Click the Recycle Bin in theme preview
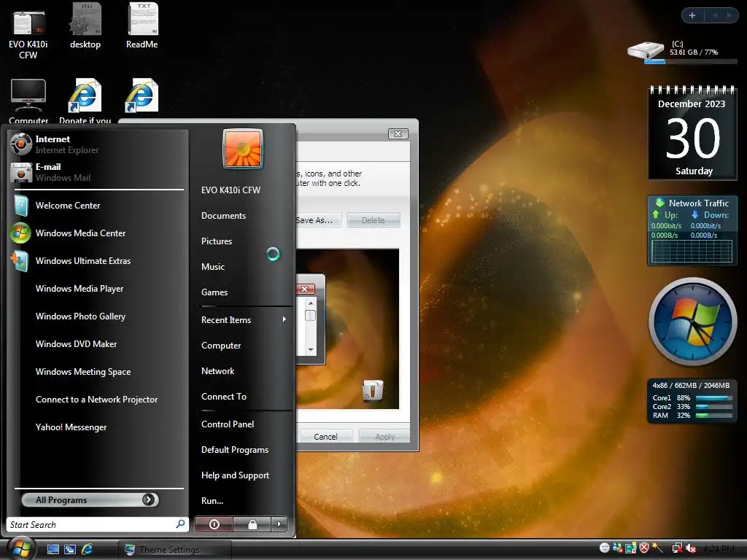The height and width of the screenshot is (560, 747). click(x=373, y=391)
